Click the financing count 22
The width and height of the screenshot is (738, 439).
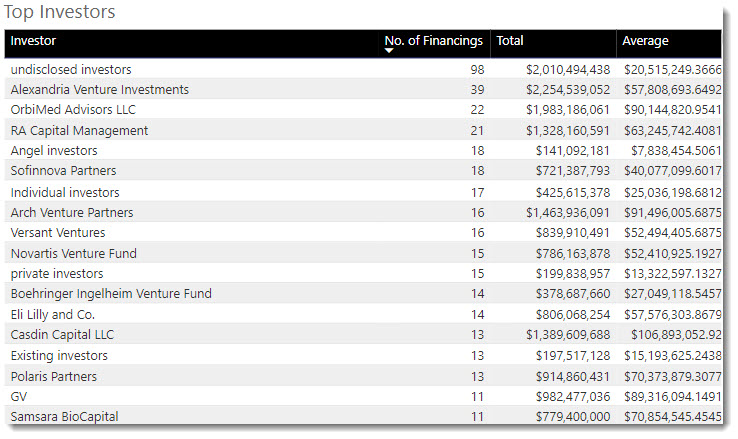(477, 110)
